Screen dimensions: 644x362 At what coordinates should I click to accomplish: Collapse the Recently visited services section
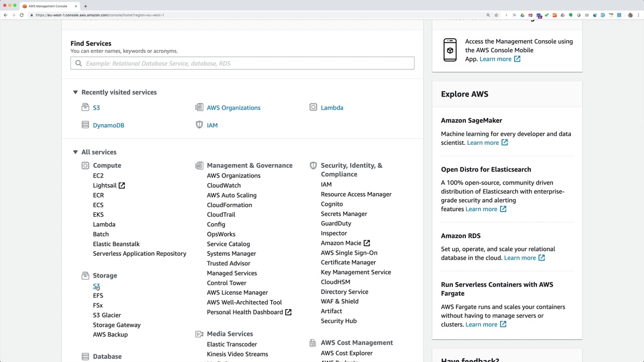[75, 93]
